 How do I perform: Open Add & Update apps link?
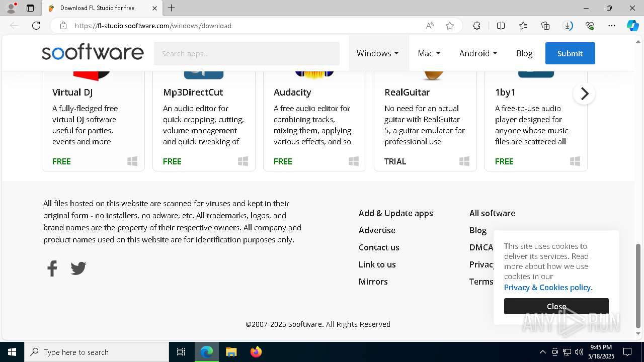[x=396, y=213]
